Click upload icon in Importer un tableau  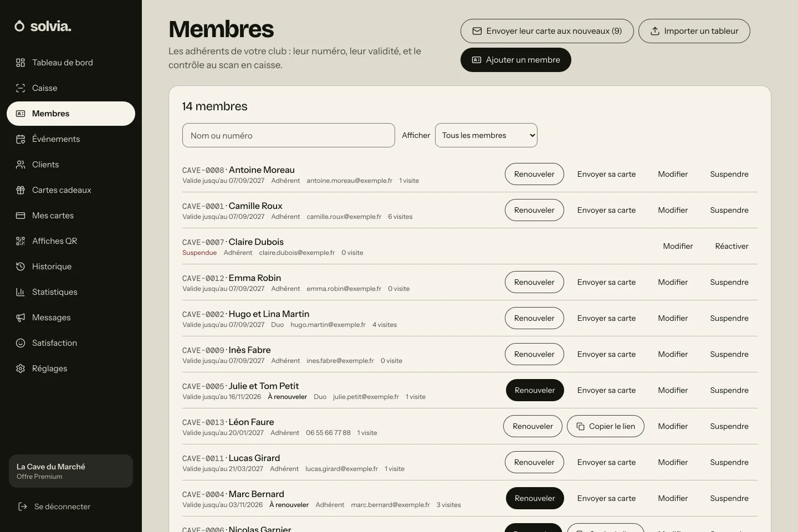pyautogui.click(x=654, y=31)
